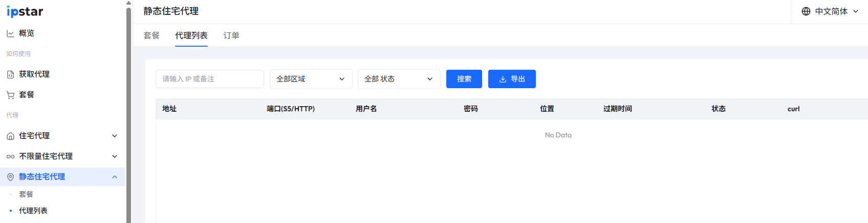Click the IP or remark search field
The image size is (868, 223).
[x=209, y=79]
